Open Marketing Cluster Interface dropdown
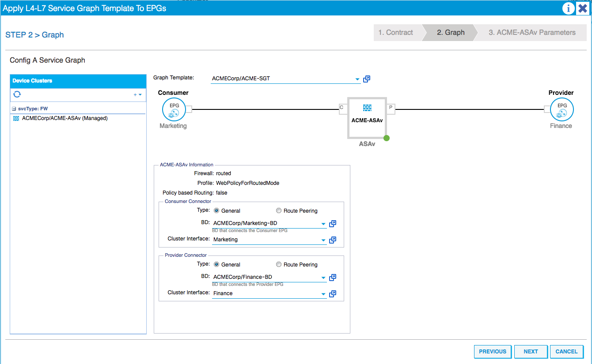This screenshot has width=592, height=364. [323, 240]
